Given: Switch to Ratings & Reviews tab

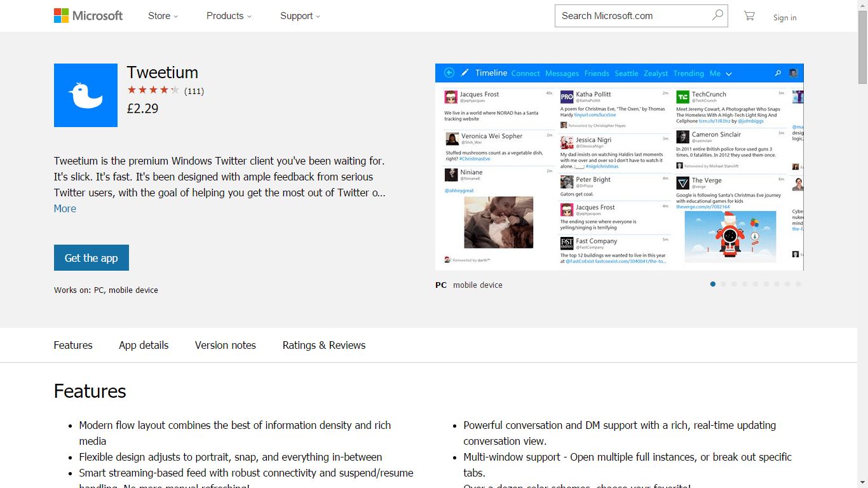Looking at the screenshot, I should pos(324,345).
